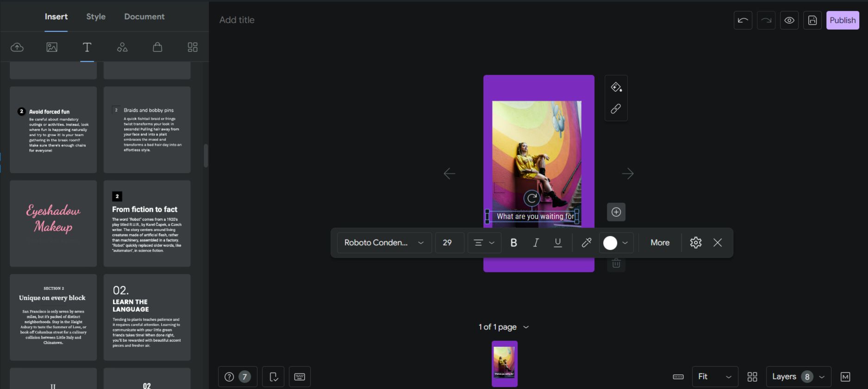The height and width of the screenshot is (389, 868).
Task: Save the document with the disk icon
Action: click(x=812, y=20)
